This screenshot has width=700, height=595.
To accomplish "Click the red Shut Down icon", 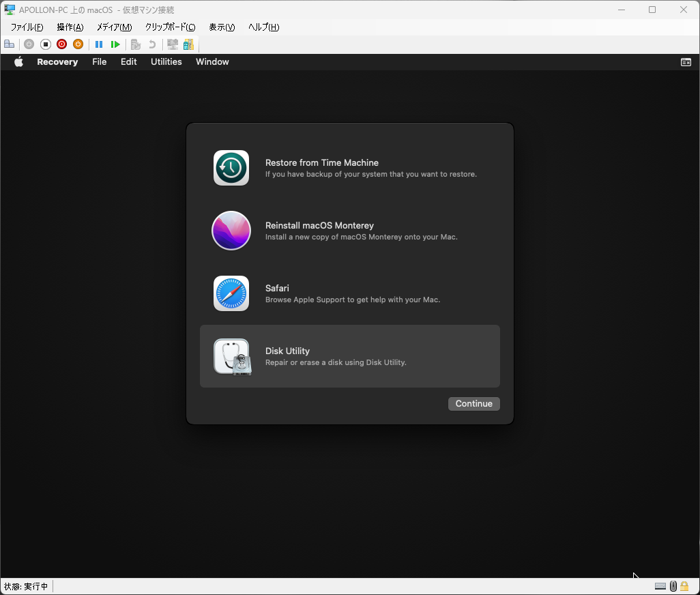I will (x=61, y=44).
